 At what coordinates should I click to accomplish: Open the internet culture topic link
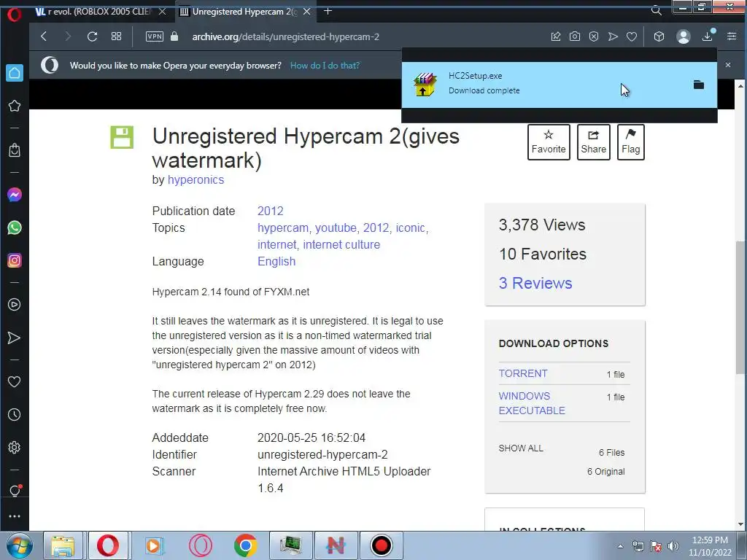(x=341, y=245)
